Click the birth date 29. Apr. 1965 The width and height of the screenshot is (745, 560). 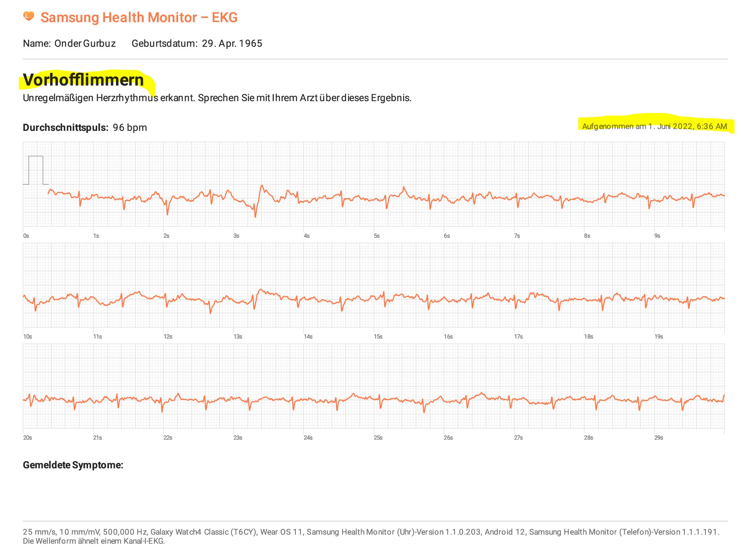(232, 43)
